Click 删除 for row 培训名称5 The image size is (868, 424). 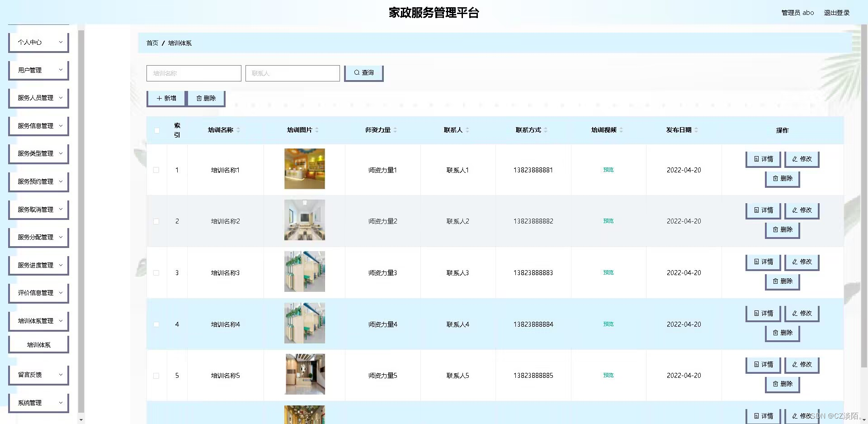click(x=783, y=384)
